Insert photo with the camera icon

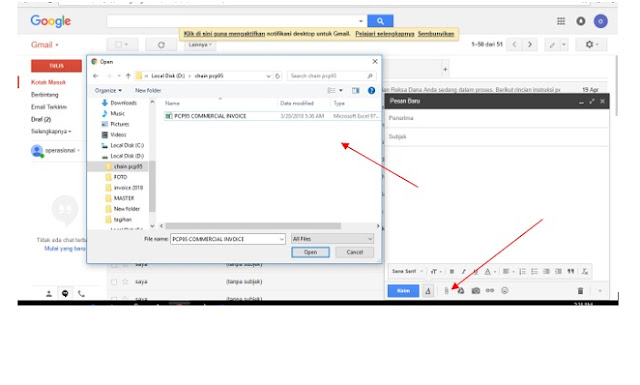(x=476, y=291)
